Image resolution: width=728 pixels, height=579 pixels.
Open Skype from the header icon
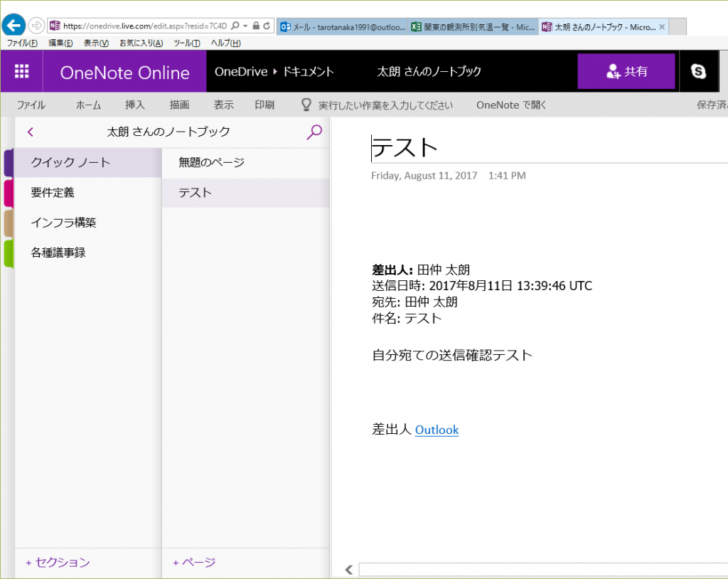coord(698,71)
